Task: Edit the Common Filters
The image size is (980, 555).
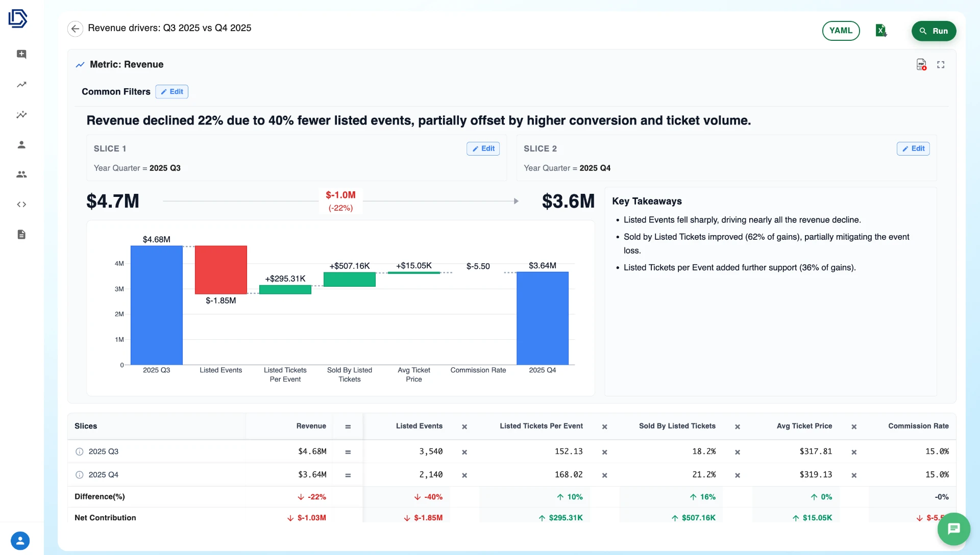Action: (172, 92)
